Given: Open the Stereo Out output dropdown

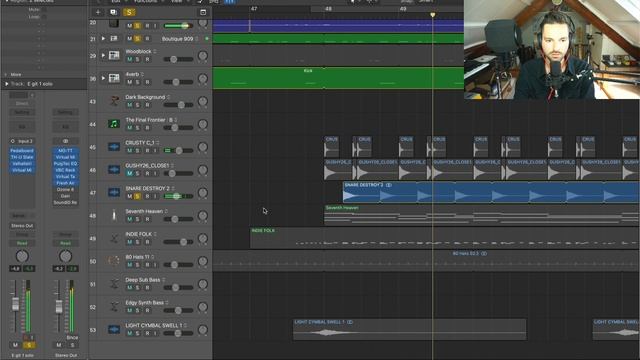Looking at the screenshot, I should tap(22, 226).
